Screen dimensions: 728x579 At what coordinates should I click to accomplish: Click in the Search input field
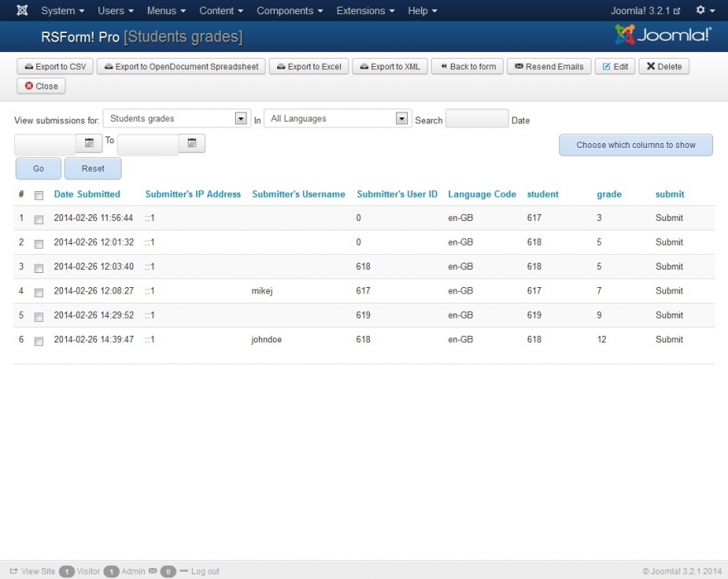477,118
